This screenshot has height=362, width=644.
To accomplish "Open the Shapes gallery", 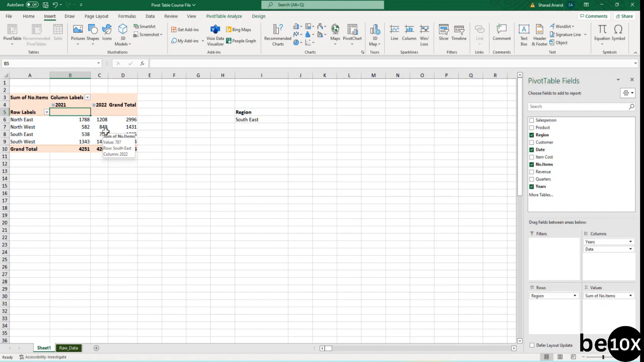I will tap(93, 35).
